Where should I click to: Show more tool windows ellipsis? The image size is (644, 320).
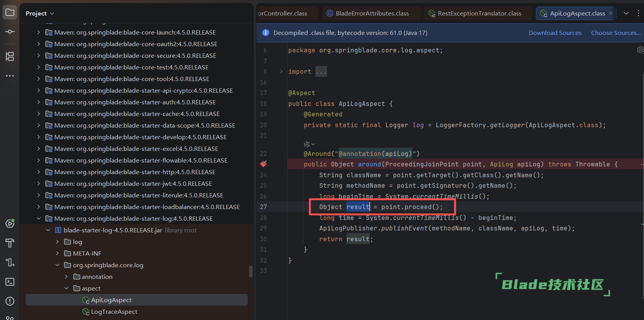pos(10,76)
